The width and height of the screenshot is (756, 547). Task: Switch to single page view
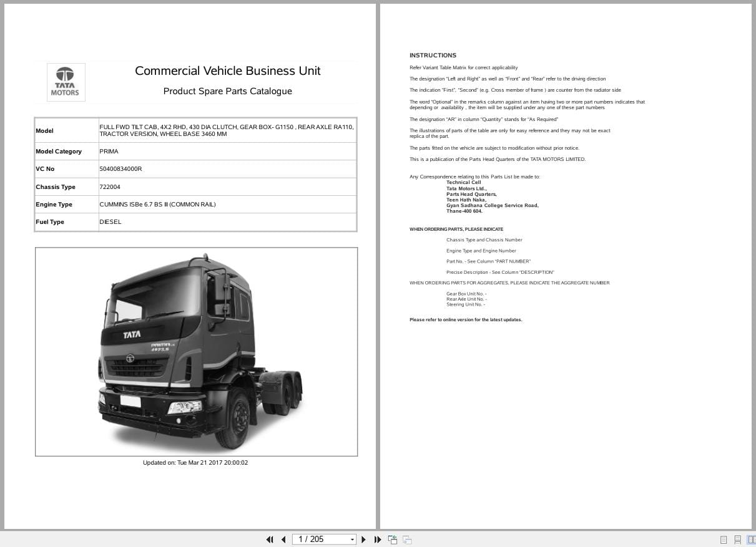(x=724, y=540)
